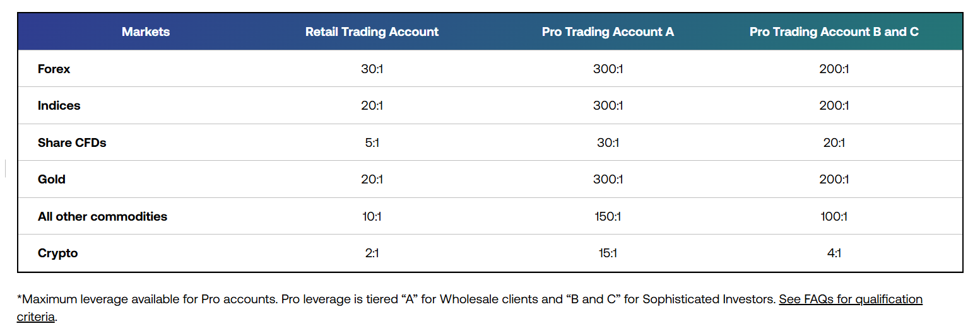
Task: Click the Markets column header
Action: [x=146, y=32]
